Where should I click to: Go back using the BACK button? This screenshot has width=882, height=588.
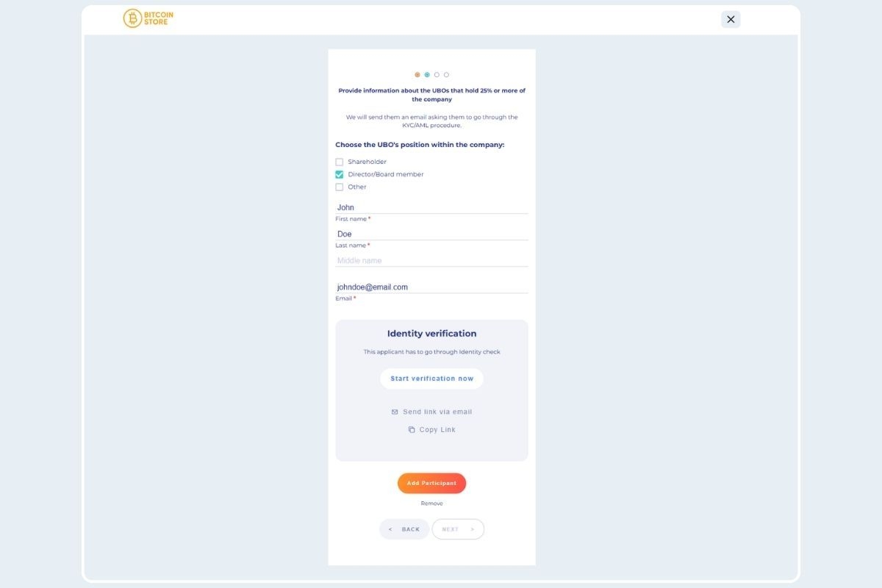(x=404, y=529)
